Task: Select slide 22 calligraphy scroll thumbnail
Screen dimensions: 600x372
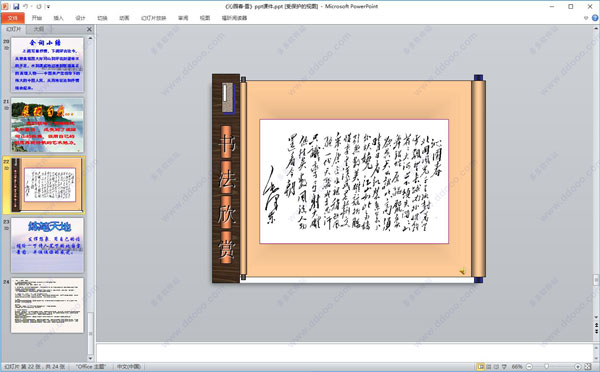Action: 47,185
